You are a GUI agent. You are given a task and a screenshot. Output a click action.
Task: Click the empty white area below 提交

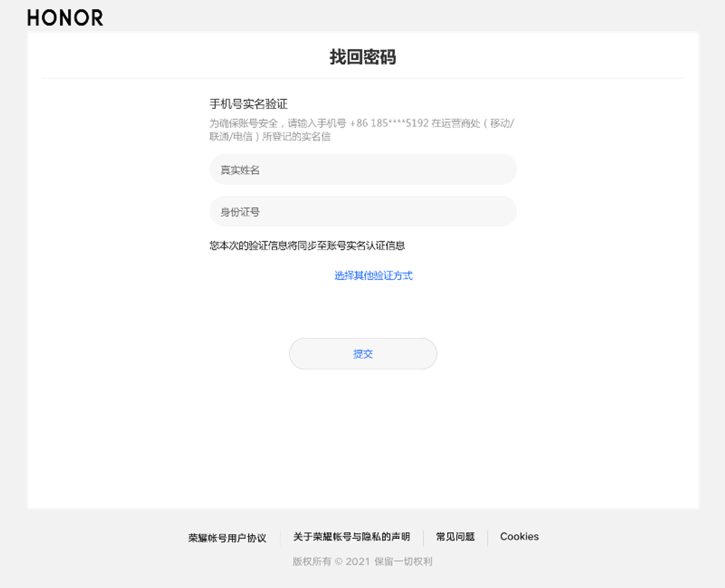tap(362, 437)
